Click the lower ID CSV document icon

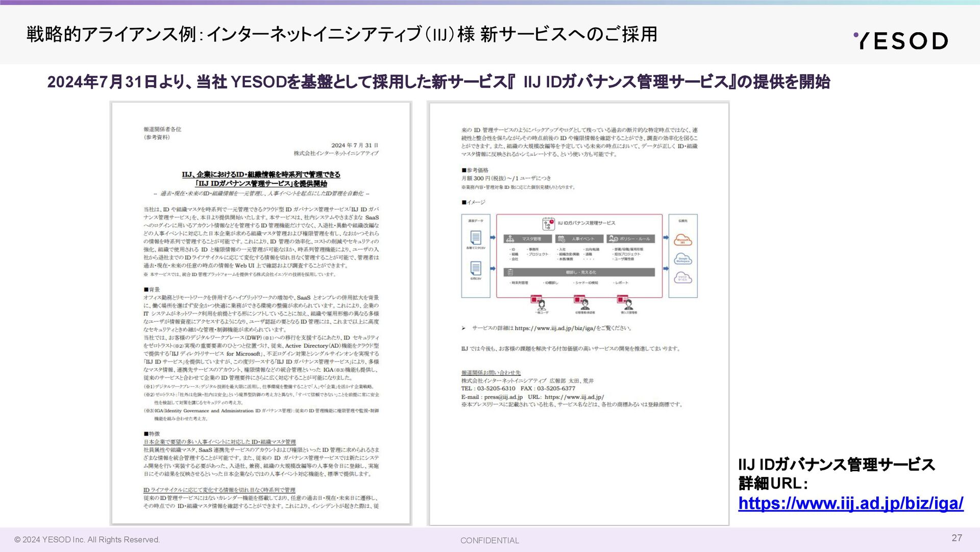pos(476,268)
